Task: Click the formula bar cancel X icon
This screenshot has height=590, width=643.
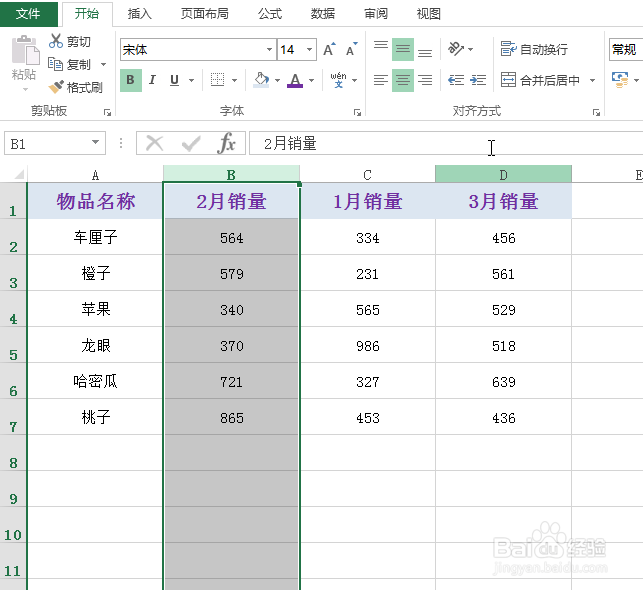Action: point(155,144)
